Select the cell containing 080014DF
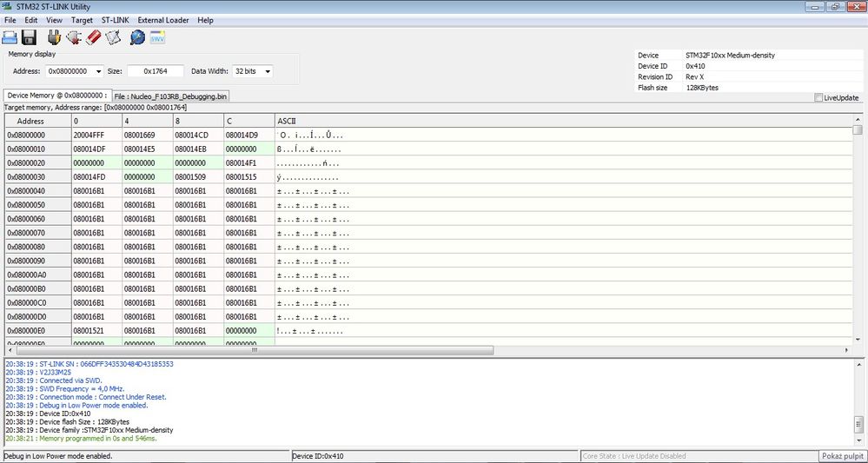 click(96, 149)
